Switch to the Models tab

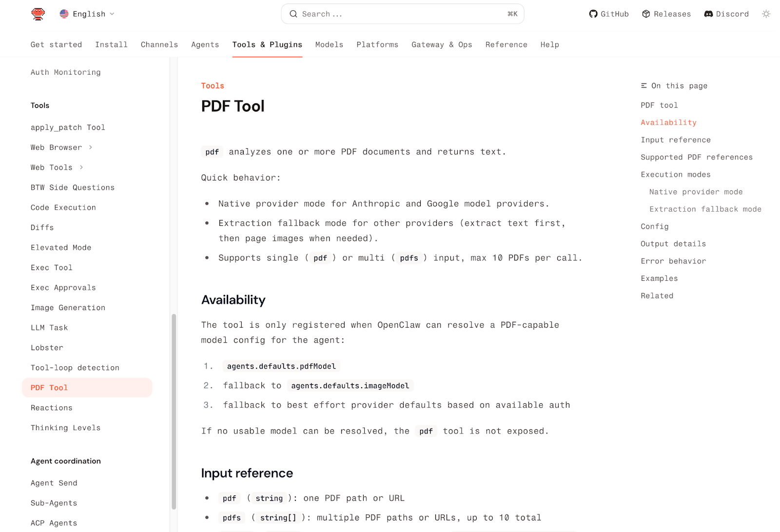[329, 44]
